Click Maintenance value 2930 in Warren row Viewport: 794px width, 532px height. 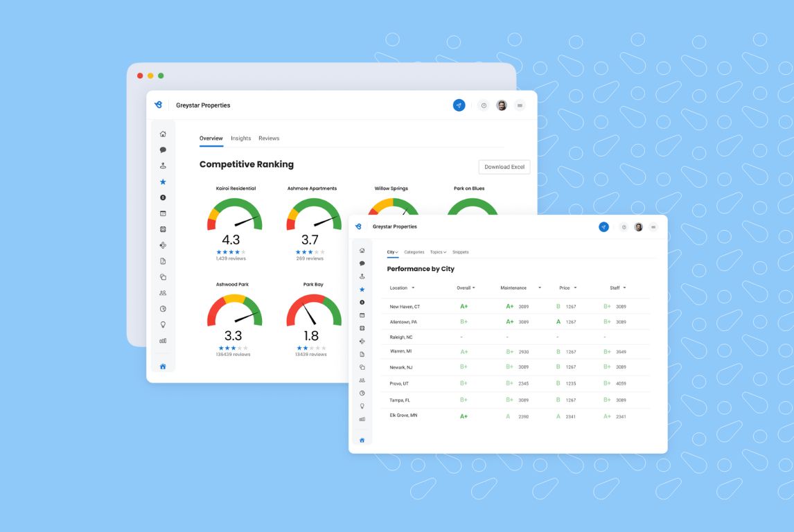pos(524,352)
